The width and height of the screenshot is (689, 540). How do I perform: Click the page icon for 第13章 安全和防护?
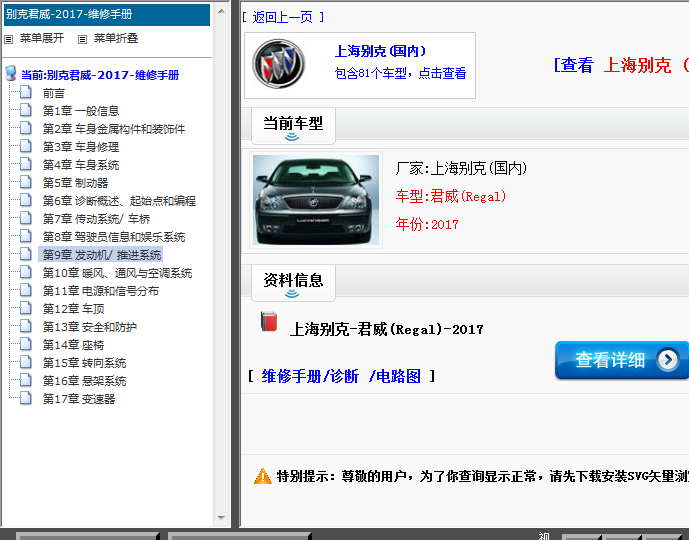click(x=26, y=326)
